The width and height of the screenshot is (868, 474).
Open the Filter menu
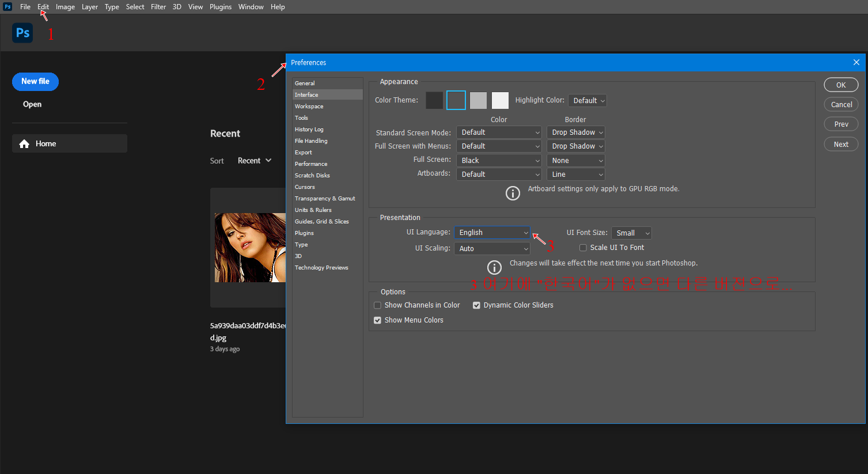pos(158,7)
